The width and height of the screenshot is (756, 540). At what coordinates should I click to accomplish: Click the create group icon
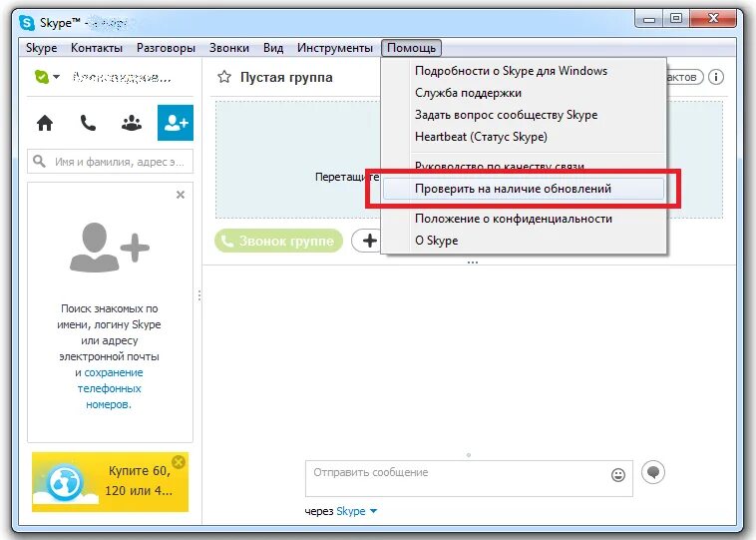coord(131,123)
